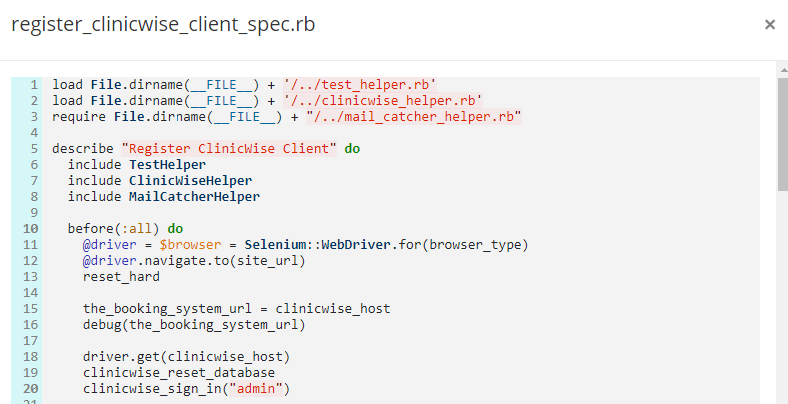Click browser_type argument on line 11

pos(475,245)
